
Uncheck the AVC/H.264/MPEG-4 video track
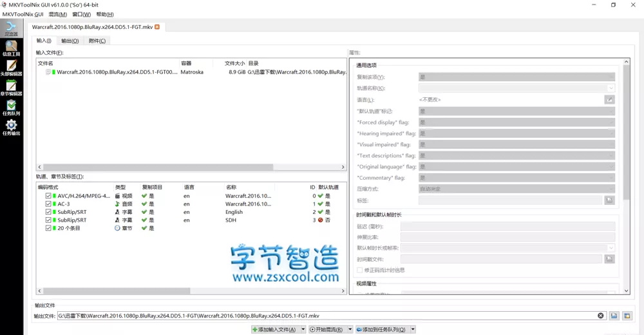48,196
